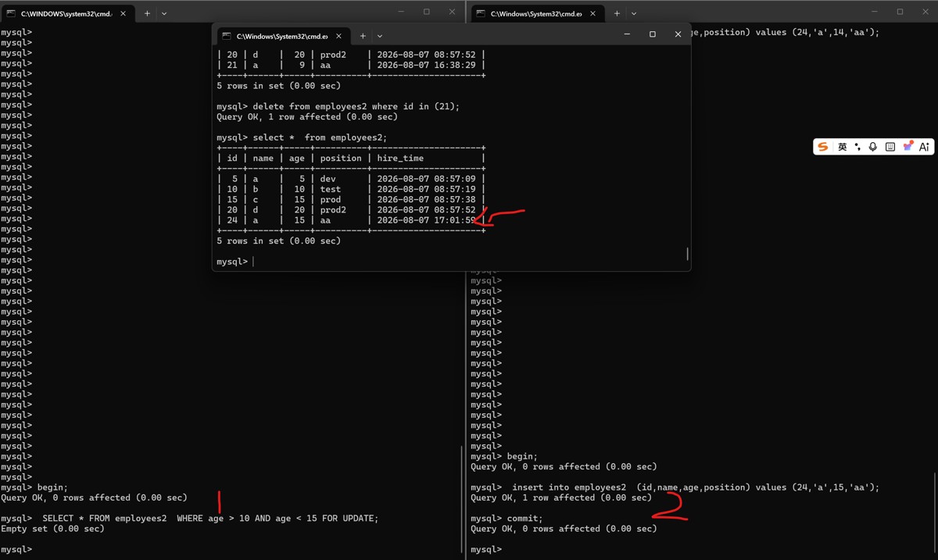
Task: Open the Ai assistant in IME bar
Action: click(925, 147)
